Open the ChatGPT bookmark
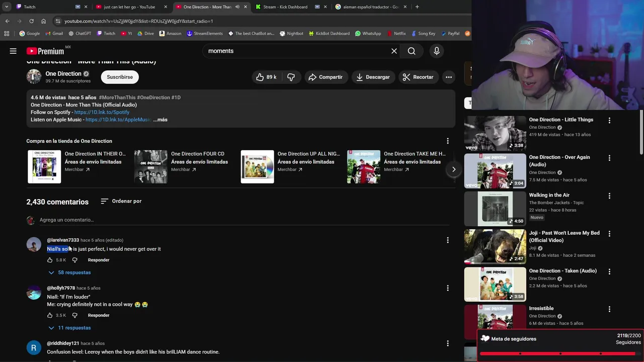The height and width of the screenshot is (362, 644). pos(79,33)
